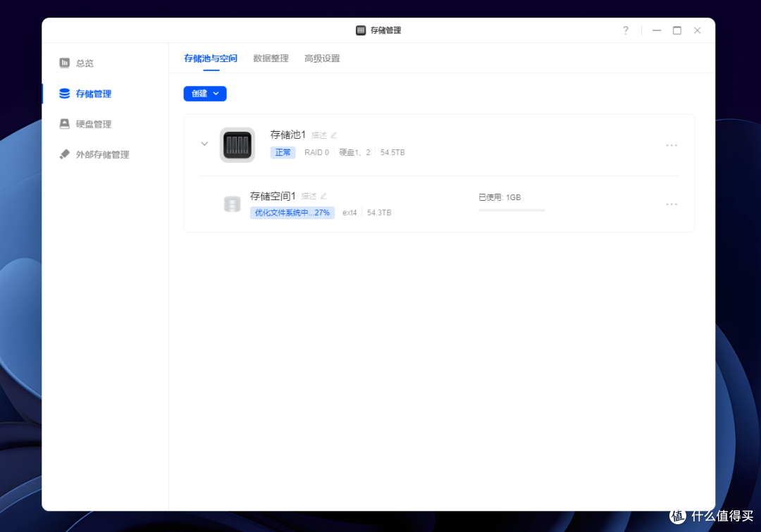Screen dimensions: 761x532
Task: Open 硬盘管理 disk management
Action: (x=93, y=124)
